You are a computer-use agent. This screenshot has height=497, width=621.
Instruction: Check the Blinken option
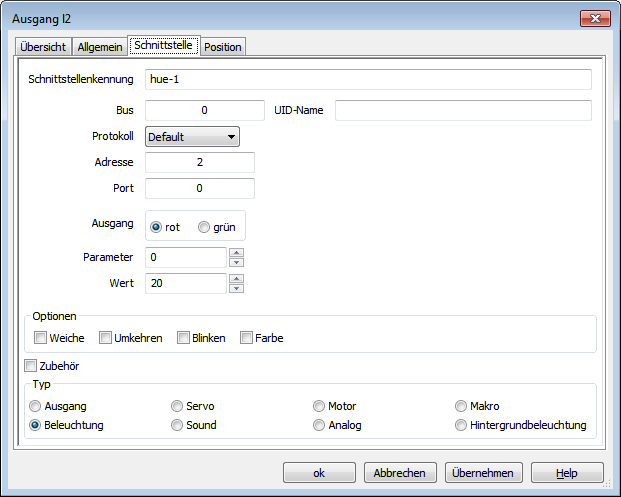tap(184, 338)
